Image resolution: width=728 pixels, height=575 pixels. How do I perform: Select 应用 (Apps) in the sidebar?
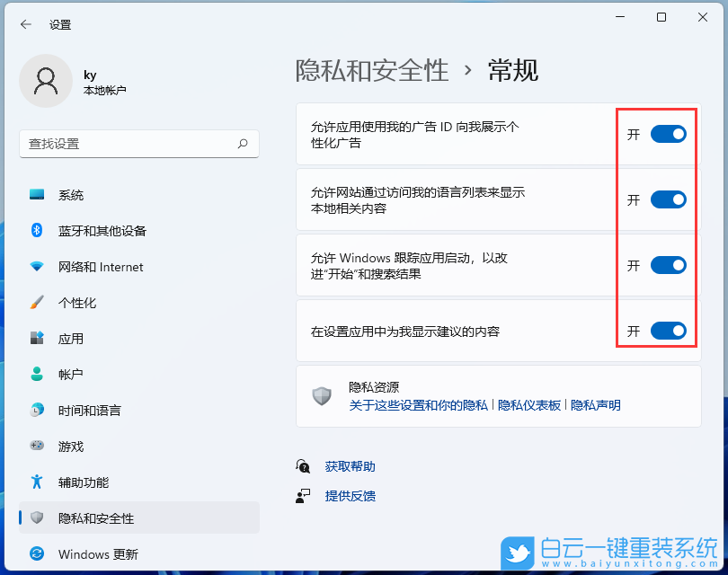(70, 339)
